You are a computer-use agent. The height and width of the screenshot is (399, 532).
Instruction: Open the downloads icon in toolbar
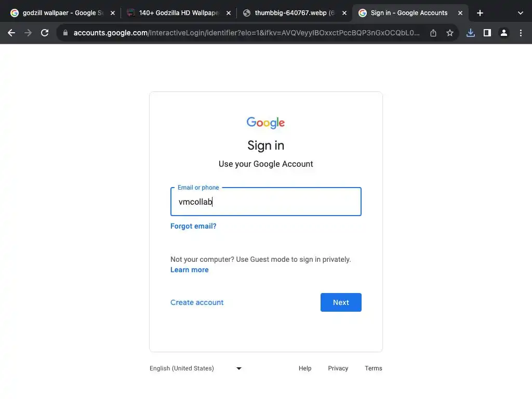[471, 33]
